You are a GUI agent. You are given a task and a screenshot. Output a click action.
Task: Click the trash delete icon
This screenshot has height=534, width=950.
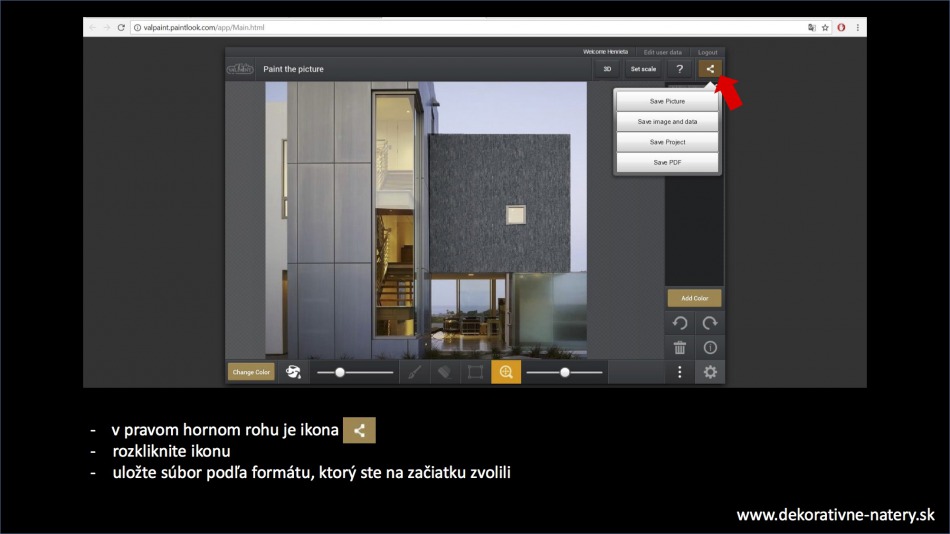pyautogui.click(x=680, y=348)
